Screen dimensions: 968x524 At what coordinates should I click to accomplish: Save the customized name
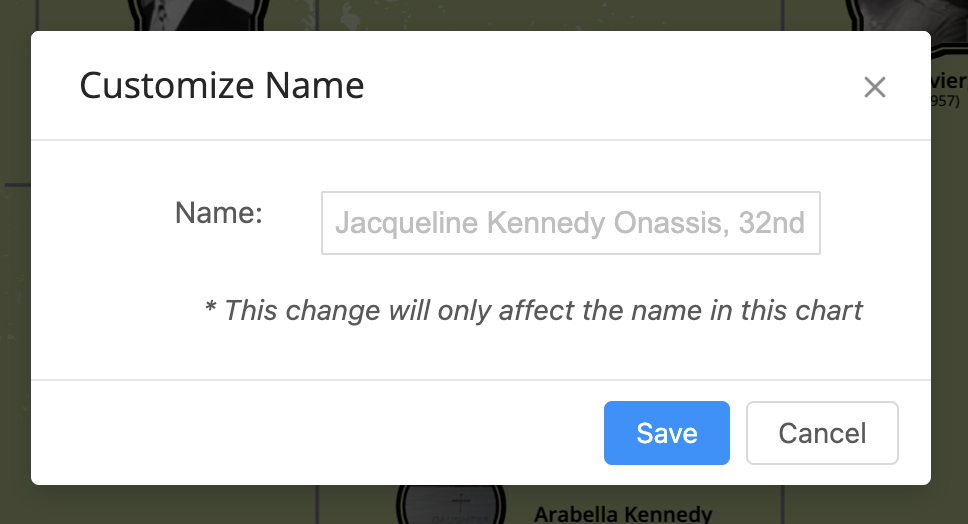pyautogui.click(x=666, y=433)
